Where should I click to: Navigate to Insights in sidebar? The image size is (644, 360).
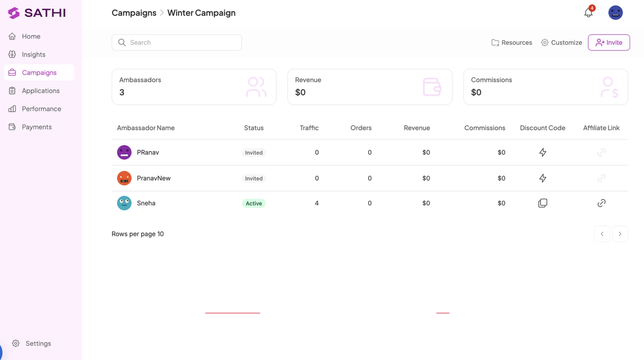pos(33,54)
